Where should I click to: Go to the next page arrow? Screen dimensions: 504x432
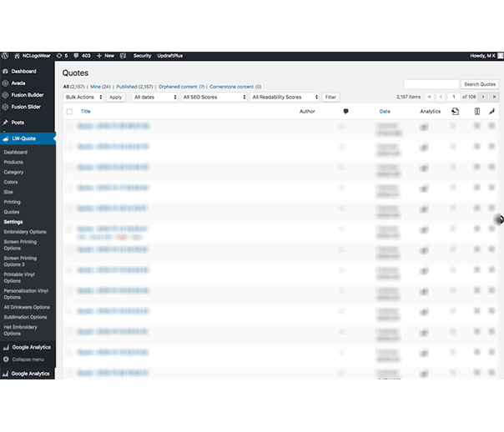tap(482, 98)
